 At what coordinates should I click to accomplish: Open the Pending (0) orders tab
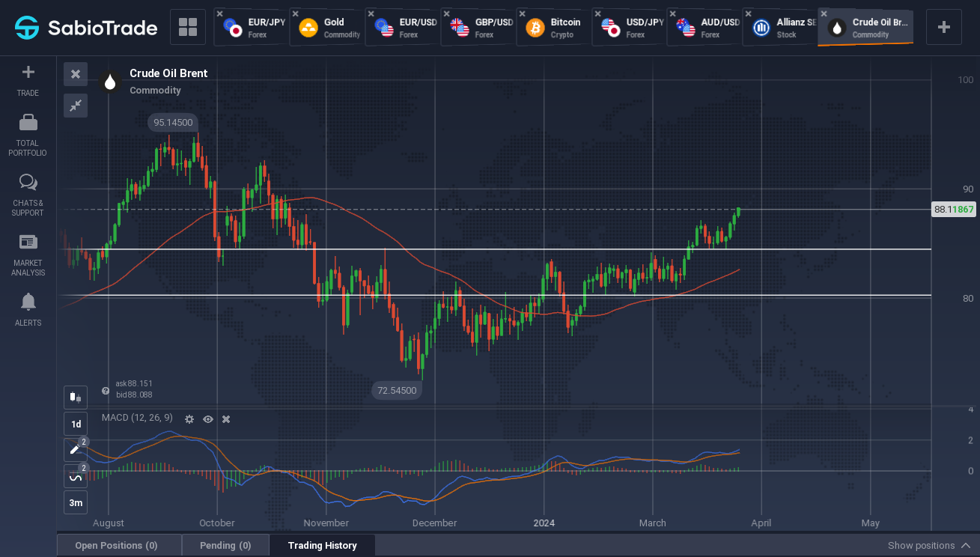click(225, 545)
